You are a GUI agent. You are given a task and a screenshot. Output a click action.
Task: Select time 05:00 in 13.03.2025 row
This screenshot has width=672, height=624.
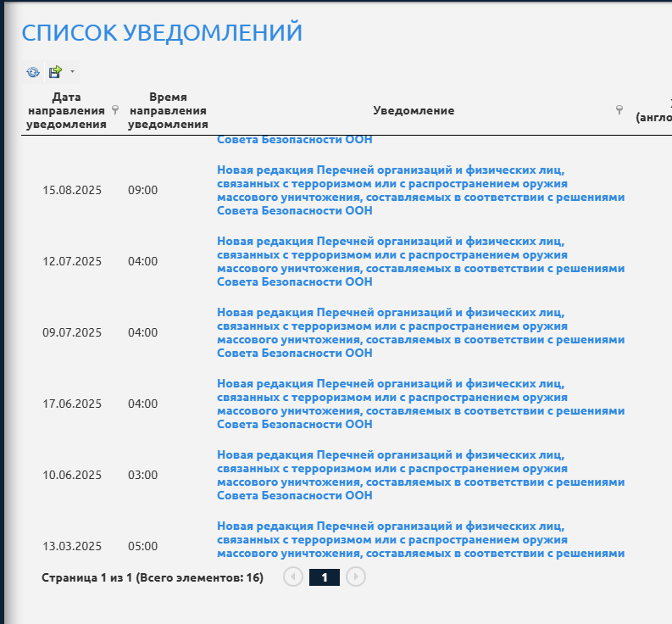click(x=142, y=546)
